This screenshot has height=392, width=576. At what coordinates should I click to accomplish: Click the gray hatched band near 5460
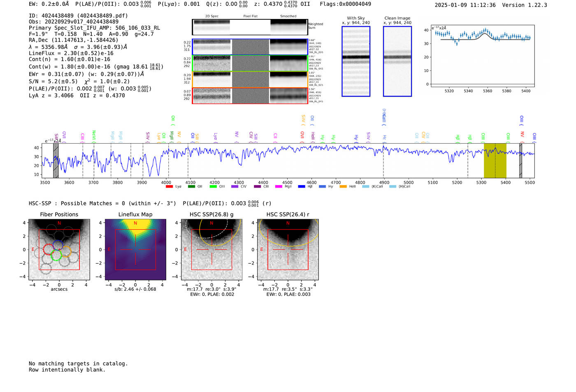tap(520, 161)
